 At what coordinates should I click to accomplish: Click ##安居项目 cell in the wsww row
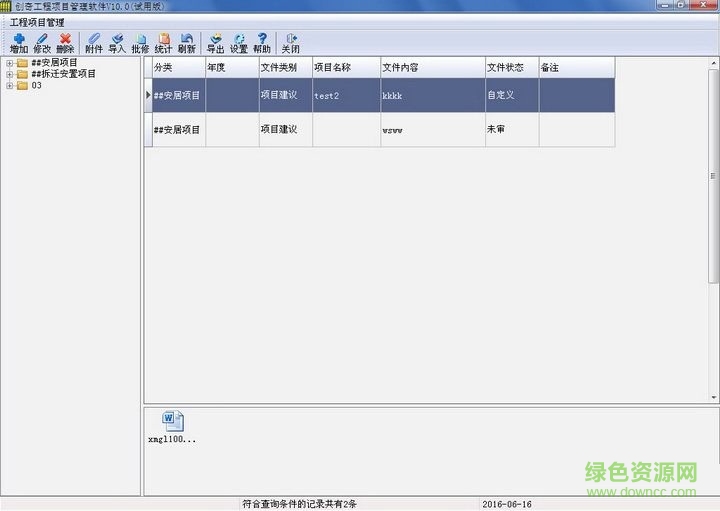pos(179,130)
